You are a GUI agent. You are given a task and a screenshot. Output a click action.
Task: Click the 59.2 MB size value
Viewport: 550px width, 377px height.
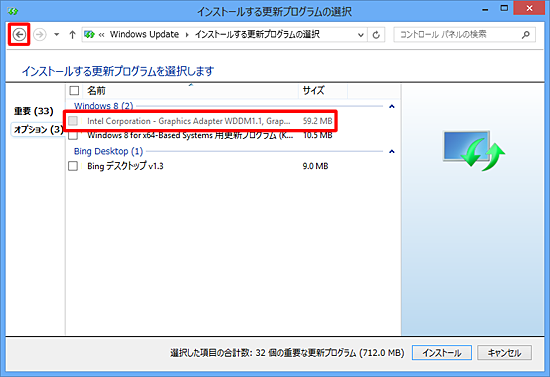pyautogui.click(x=317, y=121)
